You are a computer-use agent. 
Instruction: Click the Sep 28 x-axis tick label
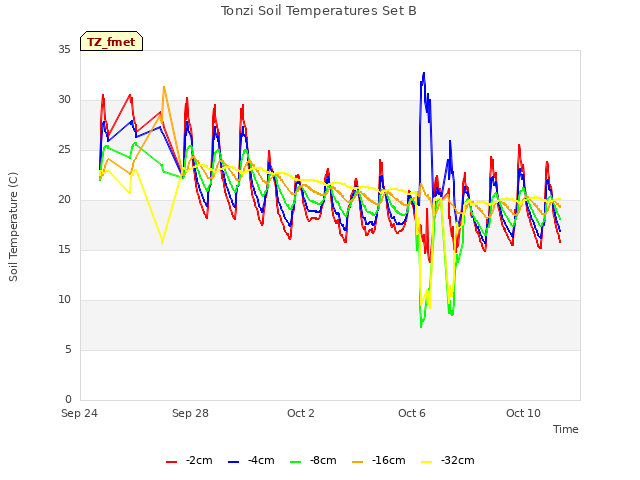[x=190, y=413]
